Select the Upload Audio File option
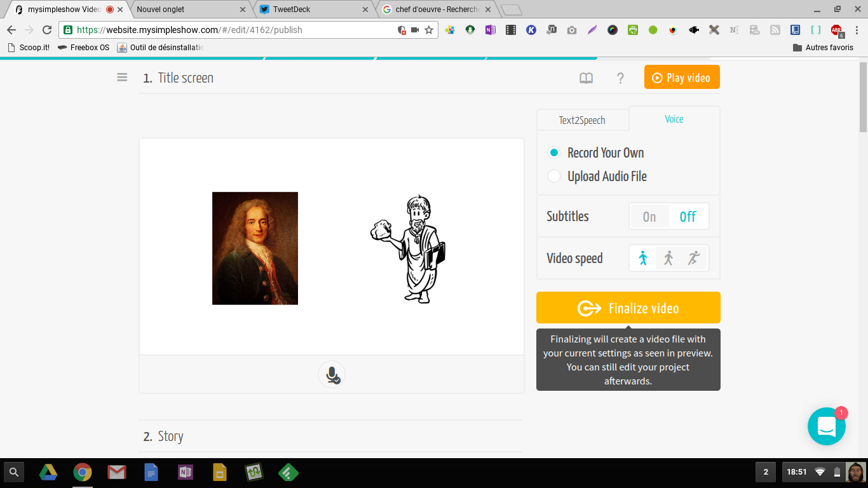868x488 pixels. 555,177
